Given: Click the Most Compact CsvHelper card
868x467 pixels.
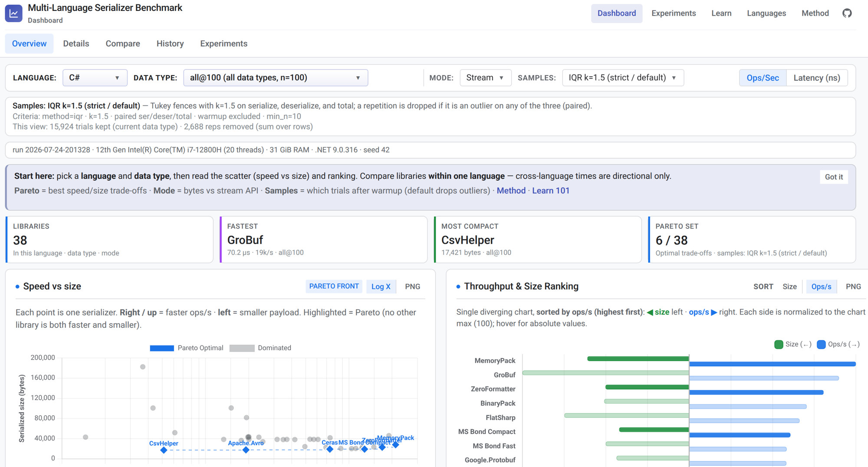Looking at the screenshot, I should click(538, 239).
